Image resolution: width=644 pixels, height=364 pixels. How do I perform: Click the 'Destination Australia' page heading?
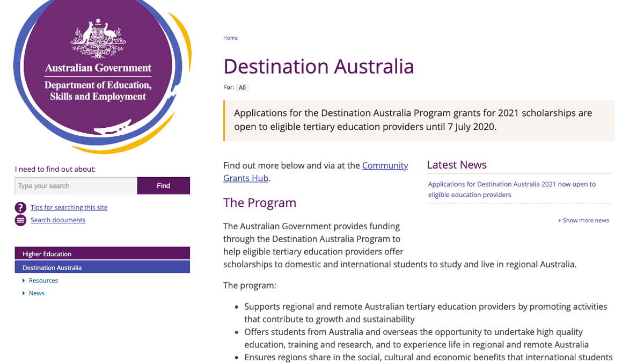coord(319,67)
